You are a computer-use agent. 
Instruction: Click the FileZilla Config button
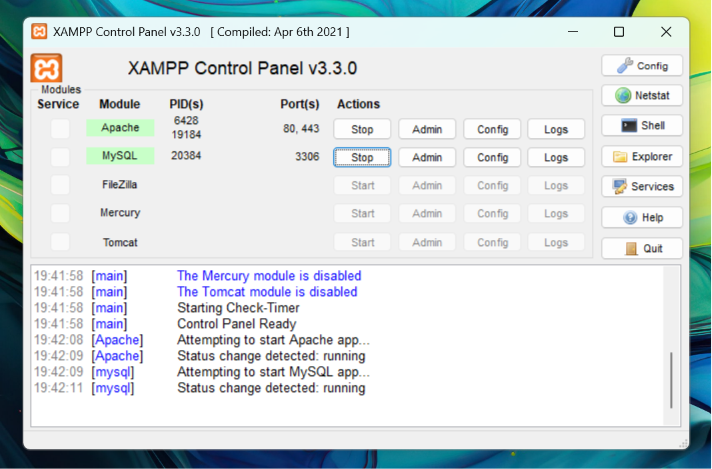click(x=492, y=186)
